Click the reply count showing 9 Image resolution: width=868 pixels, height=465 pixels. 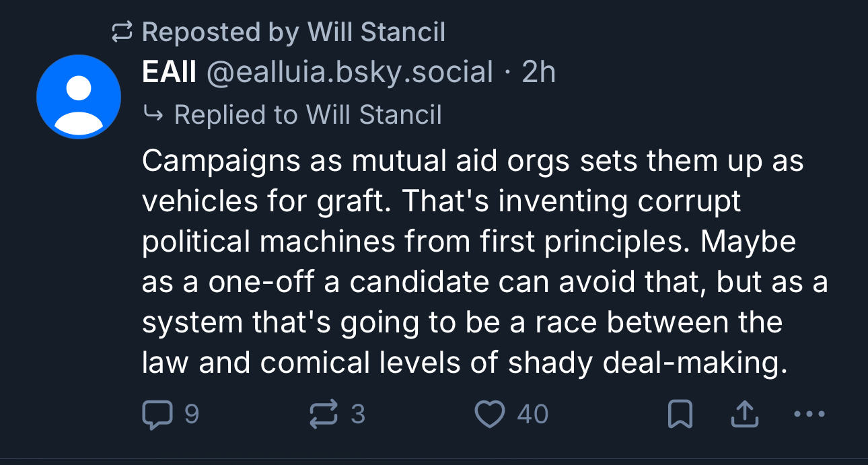191,415
